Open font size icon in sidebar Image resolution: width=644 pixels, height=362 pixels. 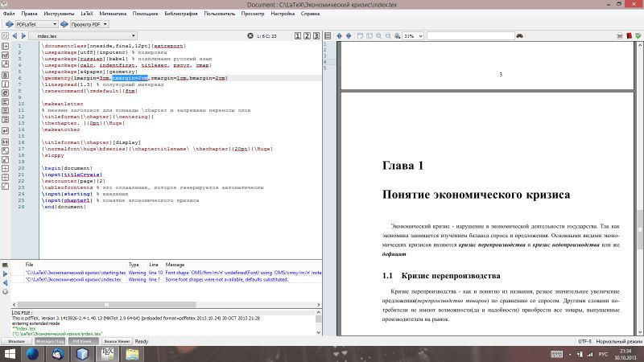(5, 64)
